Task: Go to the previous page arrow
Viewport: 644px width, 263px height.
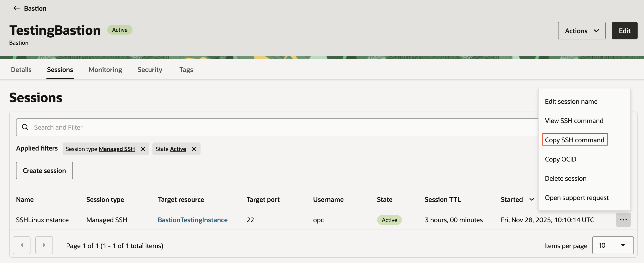Action: pyautogui.click(x=22, y=245)
